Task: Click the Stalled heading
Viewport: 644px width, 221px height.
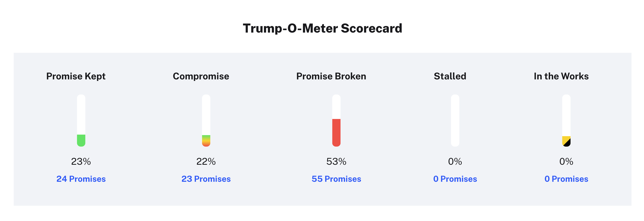Action: tap(450, 76)
